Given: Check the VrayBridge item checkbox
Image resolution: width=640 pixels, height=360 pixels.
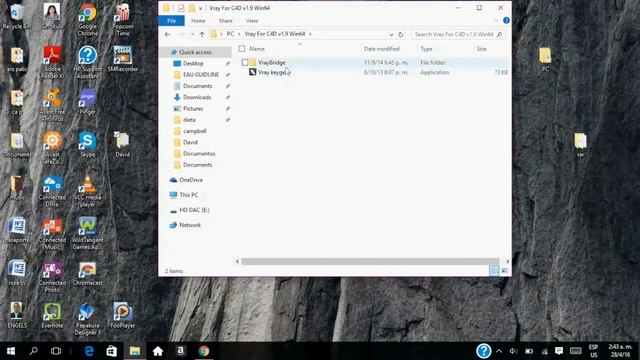Looking at the screenshot, I should coord(245,62).
